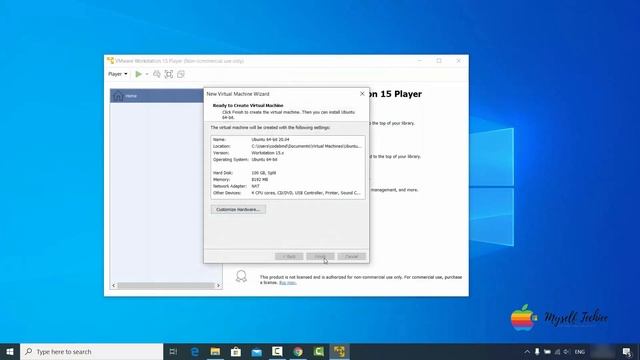Screen dimensions: 640x360
Task: Close the New Virtual Machine Wizard dialog
Action: pos(362,94)
